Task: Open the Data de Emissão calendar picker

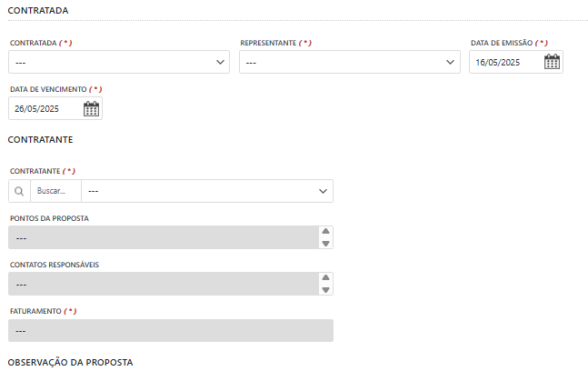Action: pyautogui.click(x=552, y=62)
